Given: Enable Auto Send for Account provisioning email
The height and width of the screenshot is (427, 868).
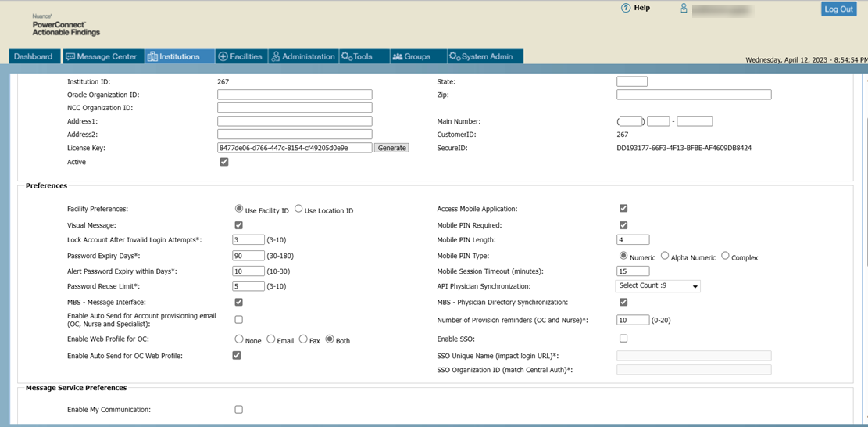Looking at the screenshot, I should (x=238, y=320).
